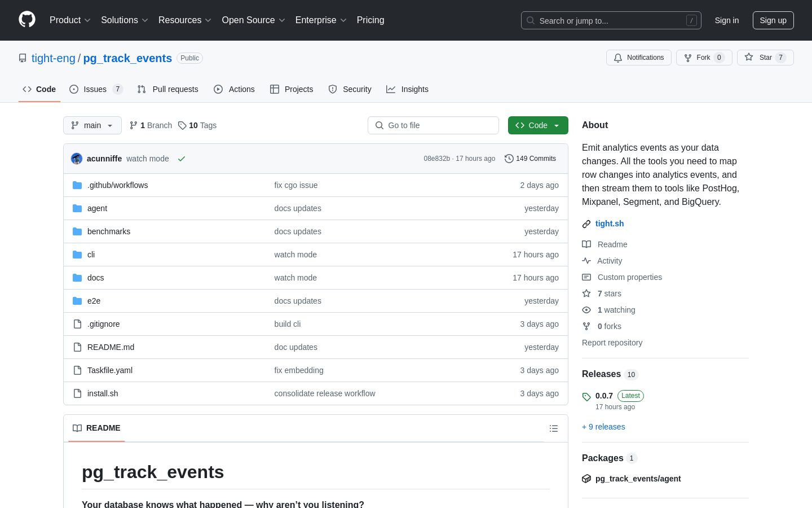Click the star icon beside 7 stars
The image size is (812, 508).
pyautogui.click(x=586, y=294)
